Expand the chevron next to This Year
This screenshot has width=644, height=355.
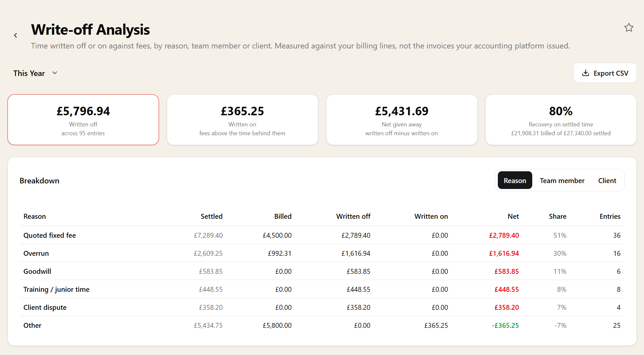click(x=55, y=73)
